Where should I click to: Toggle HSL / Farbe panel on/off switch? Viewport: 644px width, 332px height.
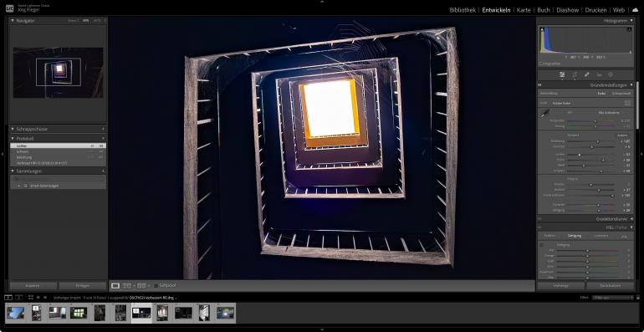click(539, 227)
